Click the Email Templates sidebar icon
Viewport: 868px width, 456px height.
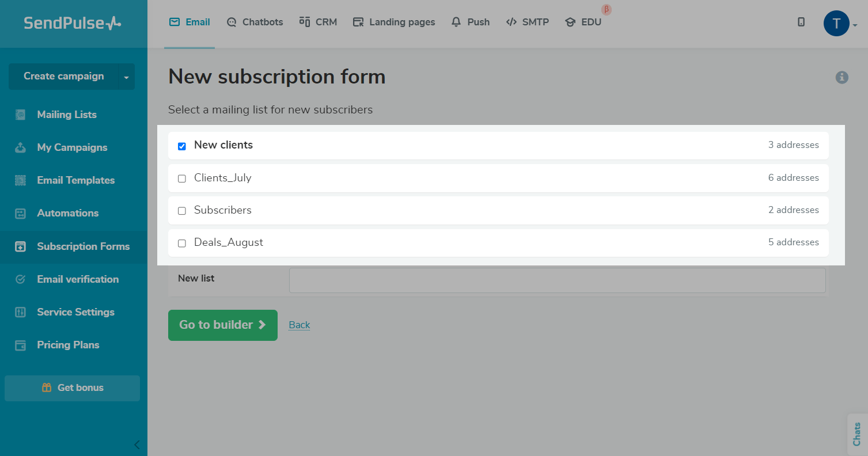point(20,180)
